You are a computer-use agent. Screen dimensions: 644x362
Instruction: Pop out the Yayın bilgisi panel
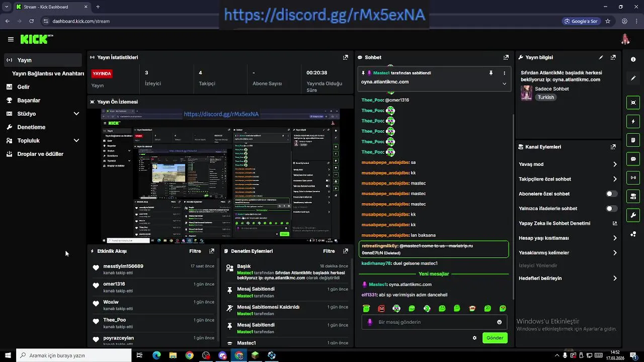(613, 57)
